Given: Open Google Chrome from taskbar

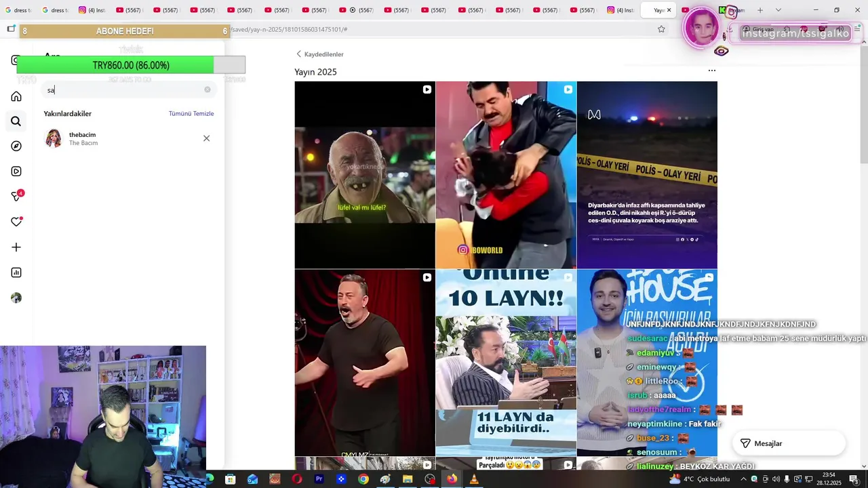Looking at the screenshot, I should (363, 479).
